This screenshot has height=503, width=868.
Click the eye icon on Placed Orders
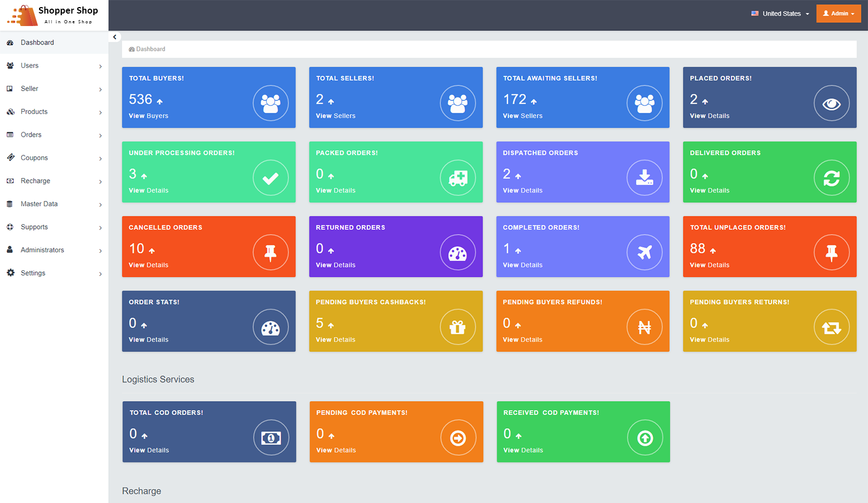(832, 103)
